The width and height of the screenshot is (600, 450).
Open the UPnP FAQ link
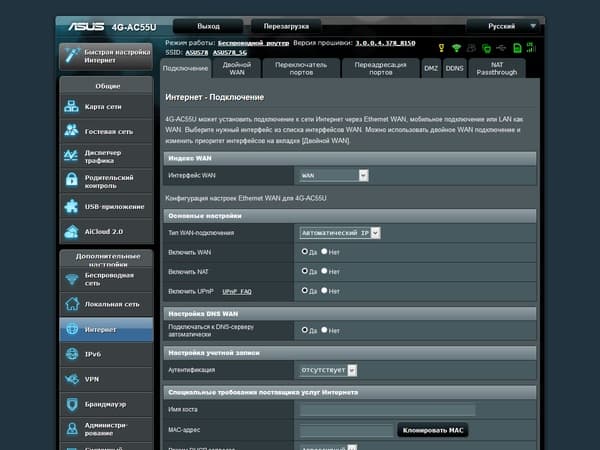pos(237,292)
